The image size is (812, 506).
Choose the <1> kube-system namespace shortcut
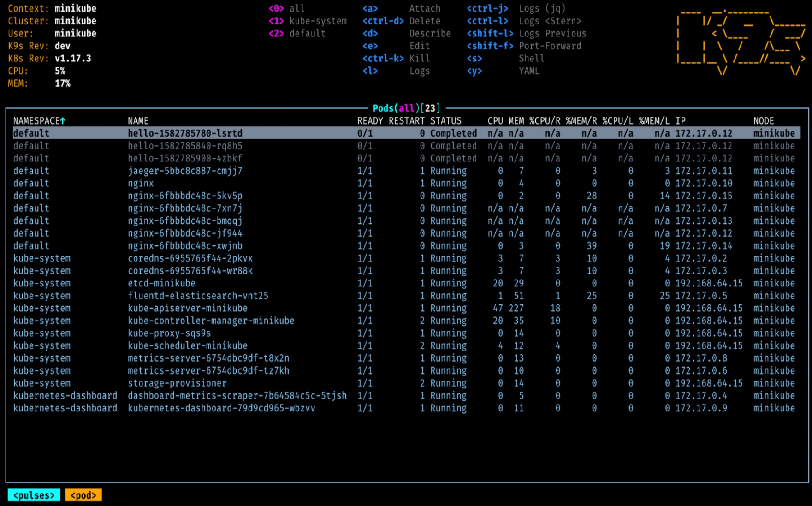click(308, 21)
